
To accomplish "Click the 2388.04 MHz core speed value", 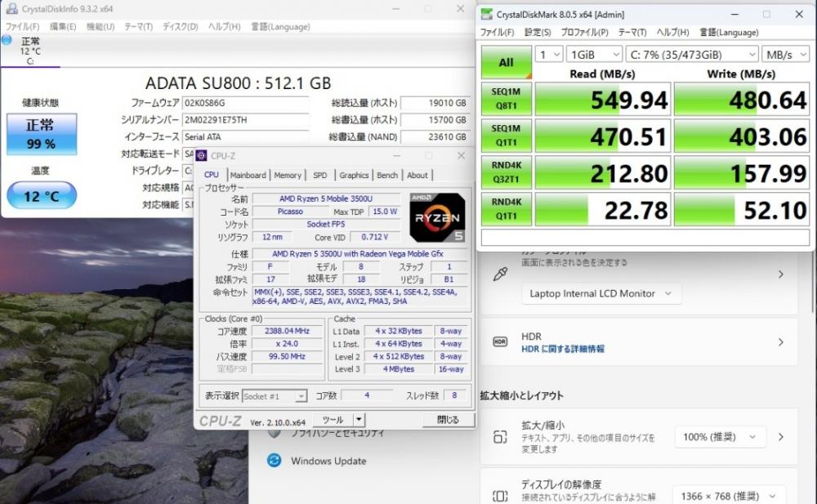I will click(x=287, y=331).
